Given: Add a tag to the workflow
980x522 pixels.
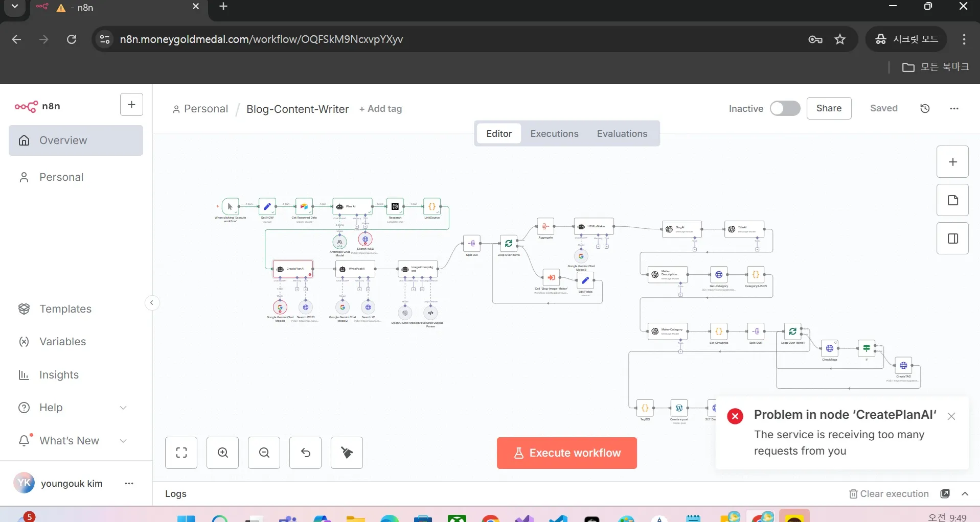Looking at the screenshot, I should coord(381,109).
